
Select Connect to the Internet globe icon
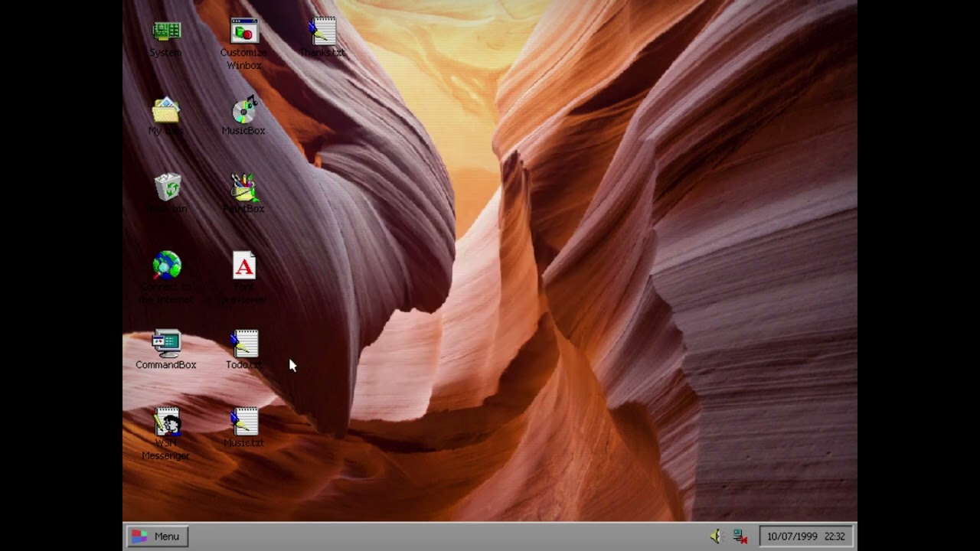tap(167, 266)
